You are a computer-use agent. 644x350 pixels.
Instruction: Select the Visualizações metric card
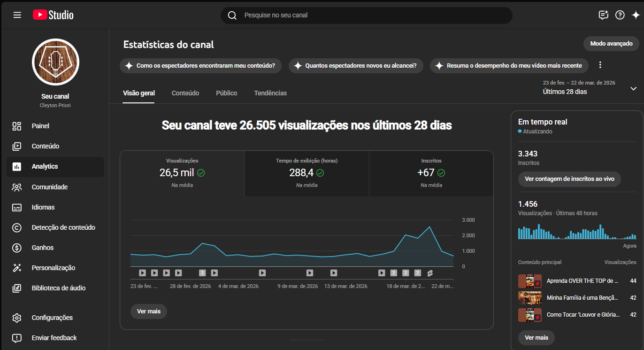(x=182, y=173)
